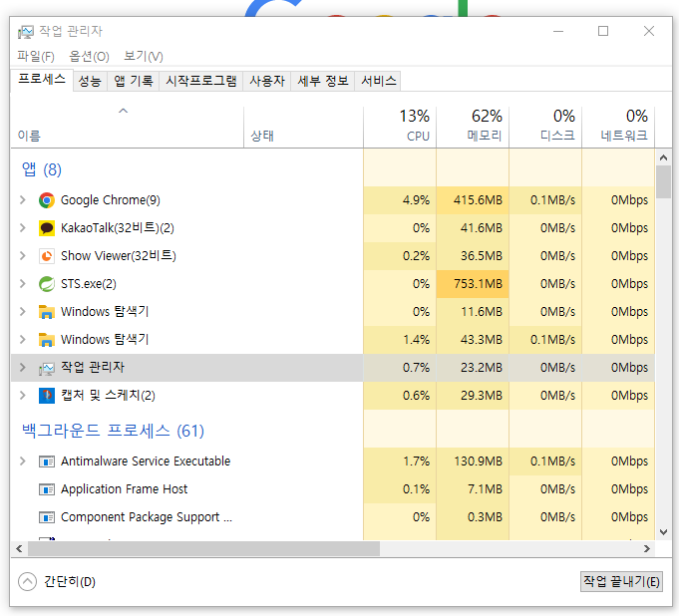Click the 753.1MB memory cell
This screenshot has height=616, width=679.
473,284
